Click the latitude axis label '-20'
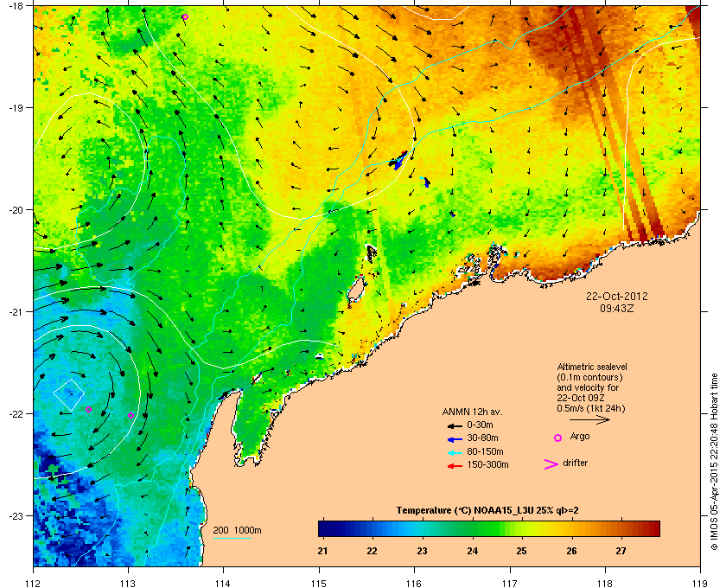 click(16, 210)
